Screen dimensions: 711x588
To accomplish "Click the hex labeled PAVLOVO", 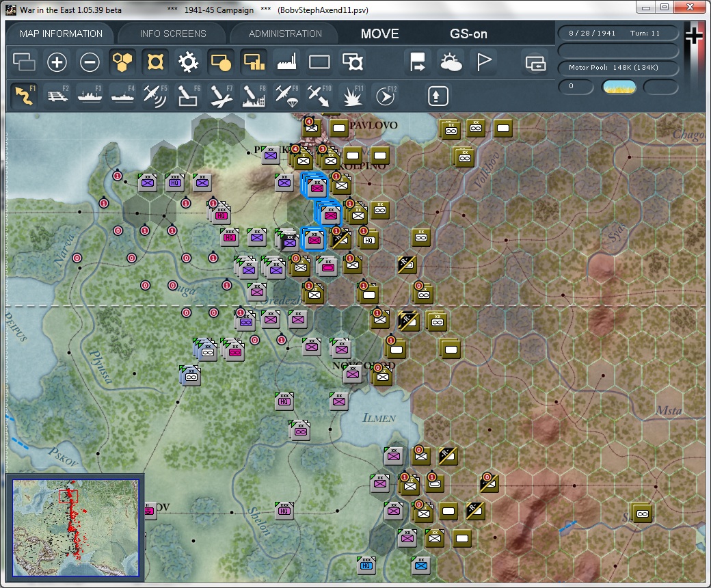I will tap(374, 125).
